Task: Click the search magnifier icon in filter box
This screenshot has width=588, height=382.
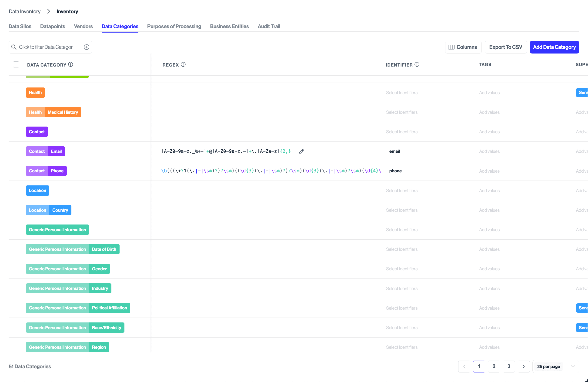Action: click(14, 47)
